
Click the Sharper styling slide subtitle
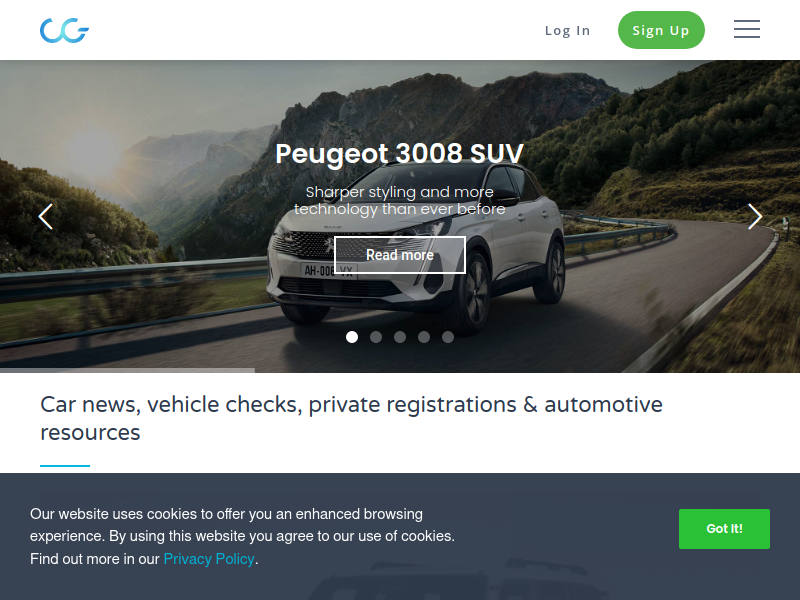tap(399, 201)
